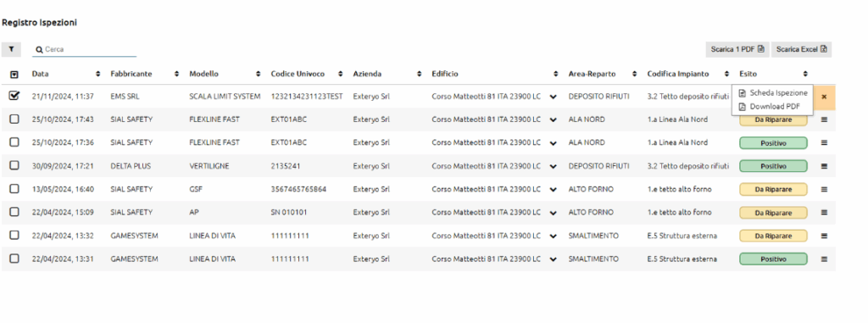Uncheck the 21/11/2024, 11:37 row checkbox
The height and width of the screenshot is (323, 868).
(x=14, y=96)
